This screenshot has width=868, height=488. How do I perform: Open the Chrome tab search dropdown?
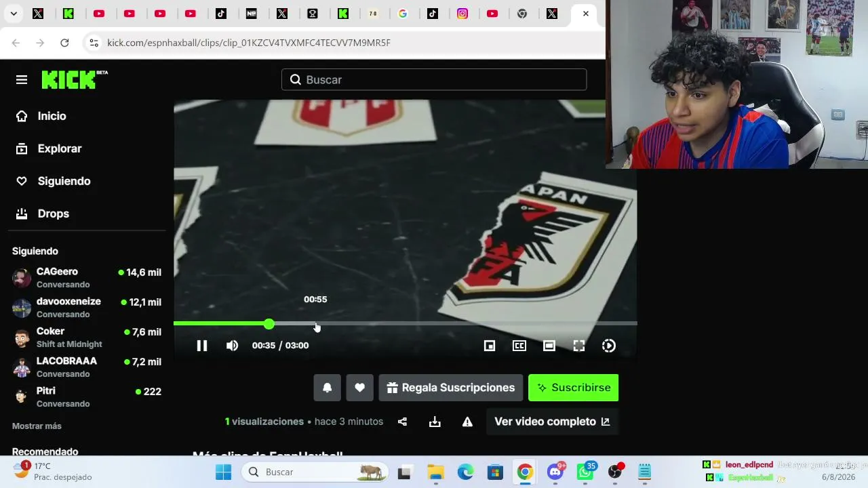point(14,14)
